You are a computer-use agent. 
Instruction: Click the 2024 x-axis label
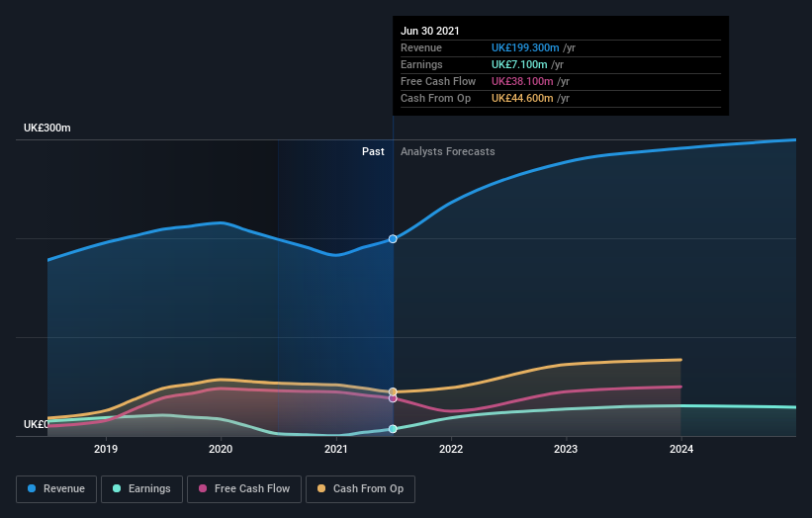pos(681,449)
